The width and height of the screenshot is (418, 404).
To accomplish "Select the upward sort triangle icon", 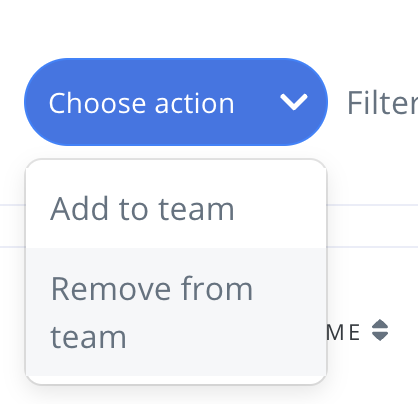I will pyautogui.click(x=380, y=324).
